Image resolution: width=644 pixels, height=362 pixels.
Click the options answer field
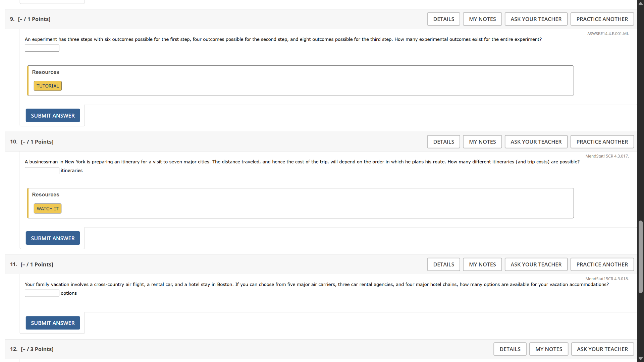tap(42, 294)
